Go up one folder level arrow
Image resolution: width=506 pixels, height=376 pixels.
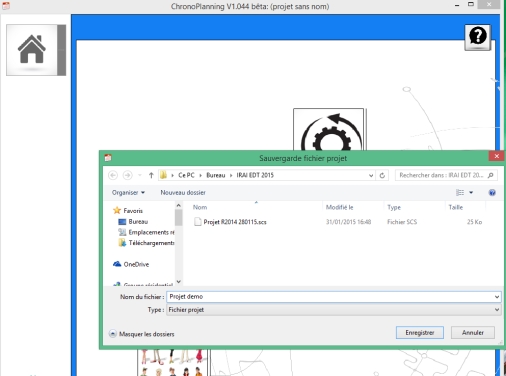(151, 175)
